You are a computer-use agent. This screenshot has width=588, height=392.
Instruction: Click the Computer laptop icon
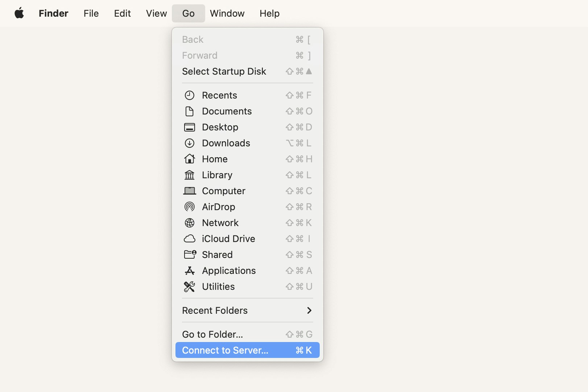(190, 191)
